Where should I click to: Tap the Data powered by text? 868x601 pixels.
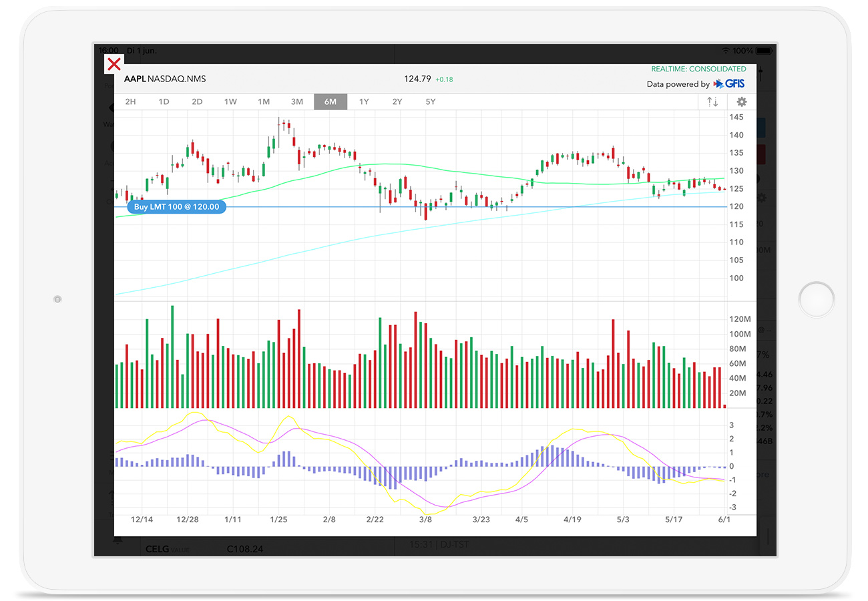point(678,84)
